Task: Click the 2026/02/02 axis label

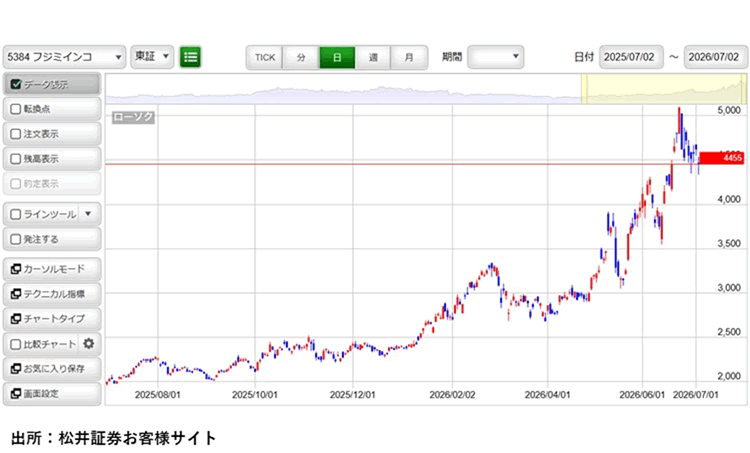Action: click(x=452, y=395)
